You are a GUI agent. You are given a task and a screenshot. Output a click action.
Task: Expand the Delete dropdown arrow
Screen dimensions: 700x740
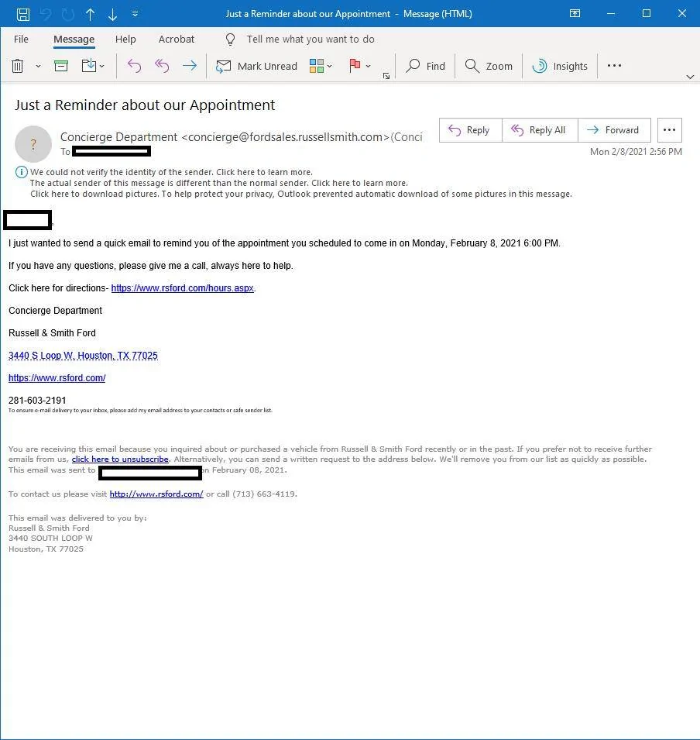pyautogui.click(x=38, y=66)
